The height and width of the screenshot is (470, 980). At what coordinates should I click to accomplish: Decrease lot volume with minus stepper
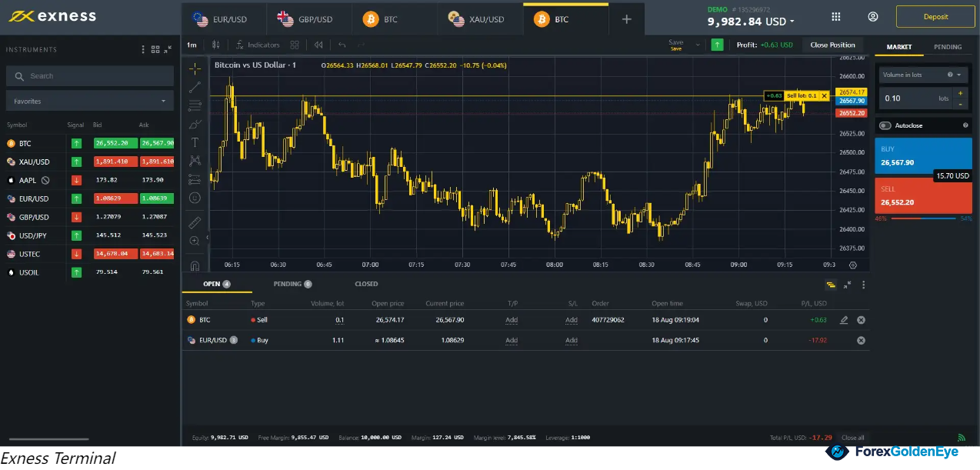960,104
